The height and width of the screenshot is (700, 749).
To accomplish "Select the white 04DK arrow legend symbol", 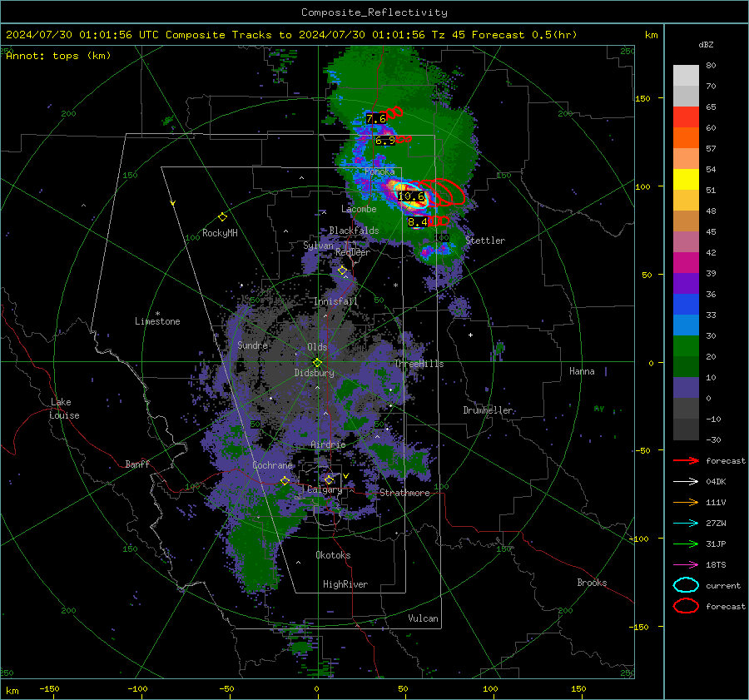I will (x=686, y=482).
